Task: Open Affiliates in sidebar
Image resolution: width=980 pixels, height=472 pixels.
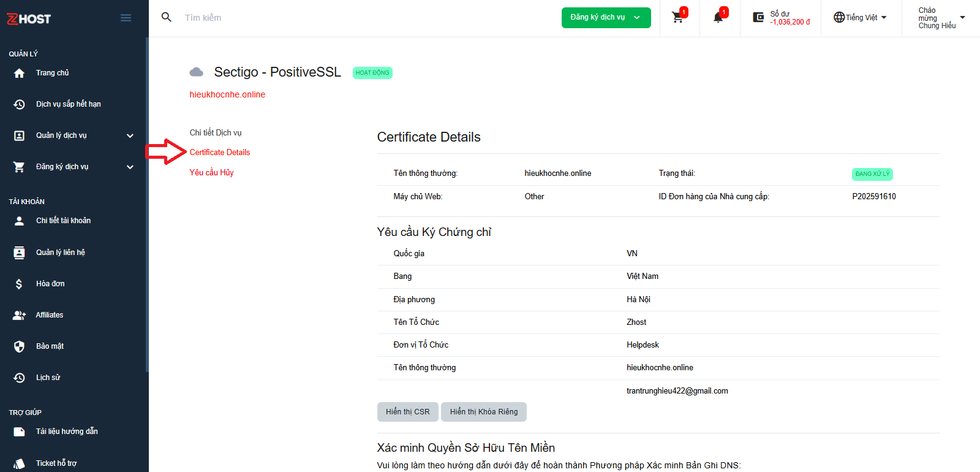Action: (x=50, y=315)
